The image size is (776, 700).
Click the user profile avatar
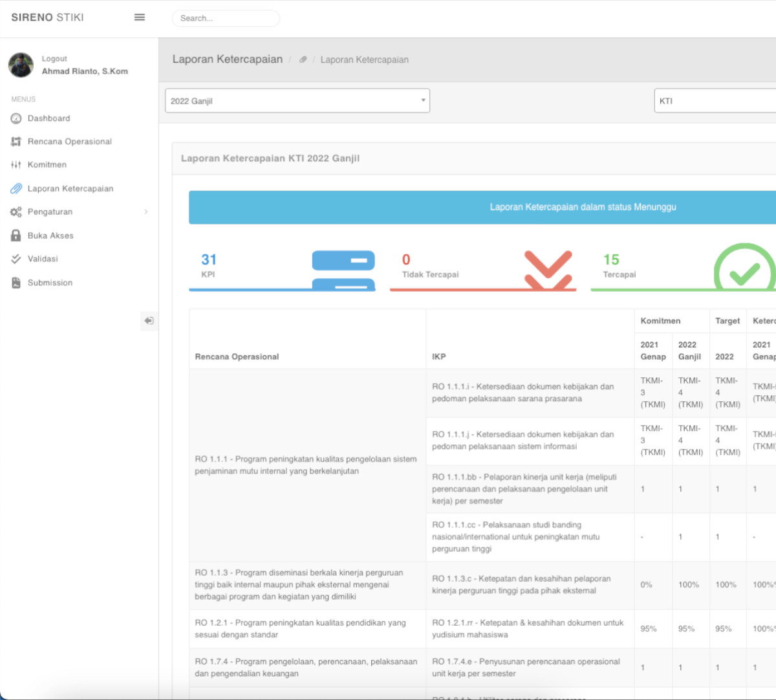coord(21,65)
